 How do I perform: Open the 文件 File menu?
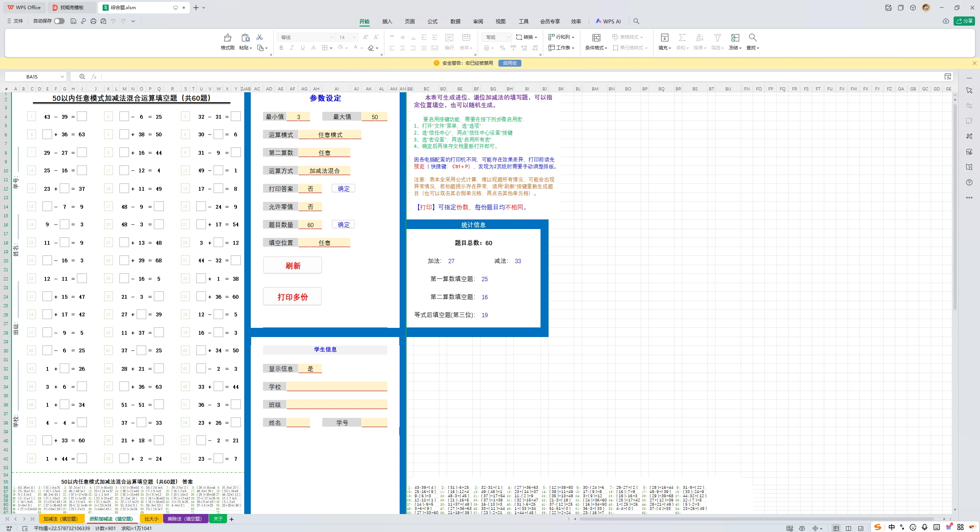(15, 21)
